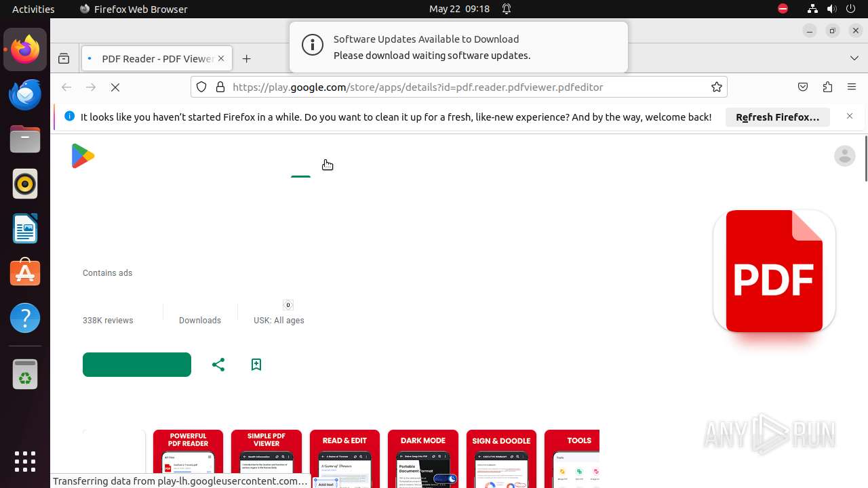Bookmark this page with the star
Screen dimensions: 868x488
(x=717, y=87)
